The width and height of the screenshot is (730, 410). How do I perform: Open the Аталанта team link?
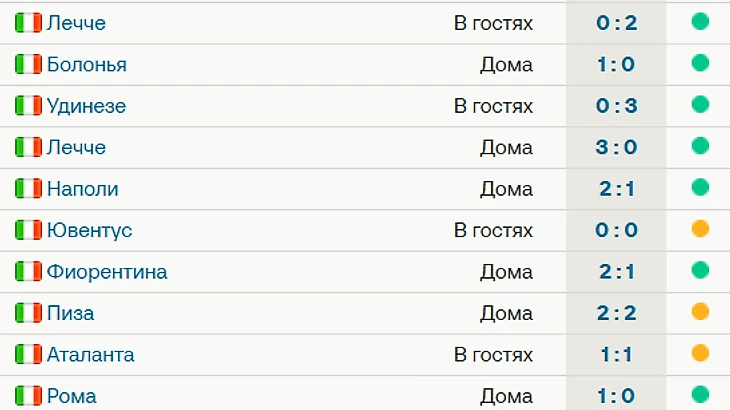pyautogui.click(x=91, y=355)
